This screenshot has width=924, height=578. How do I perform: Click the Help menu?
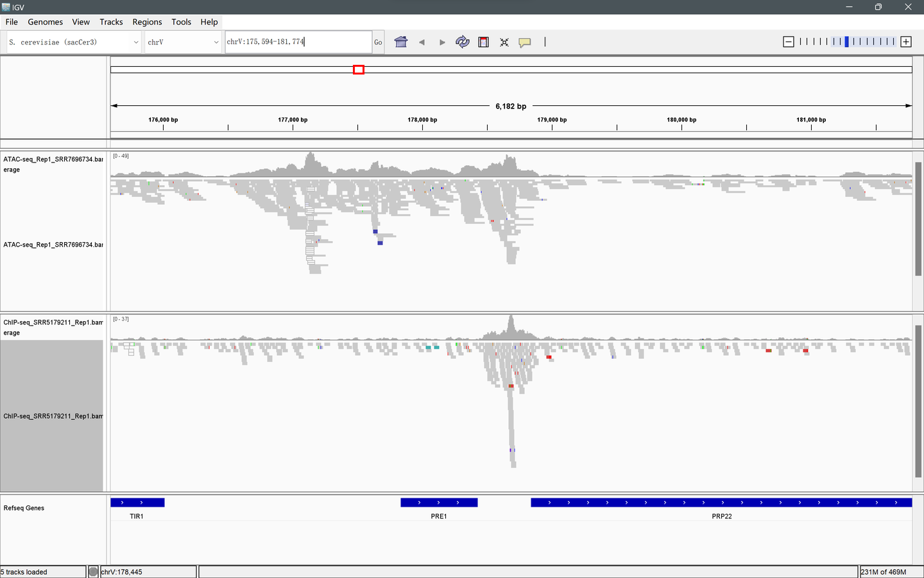tap(209, 21)
